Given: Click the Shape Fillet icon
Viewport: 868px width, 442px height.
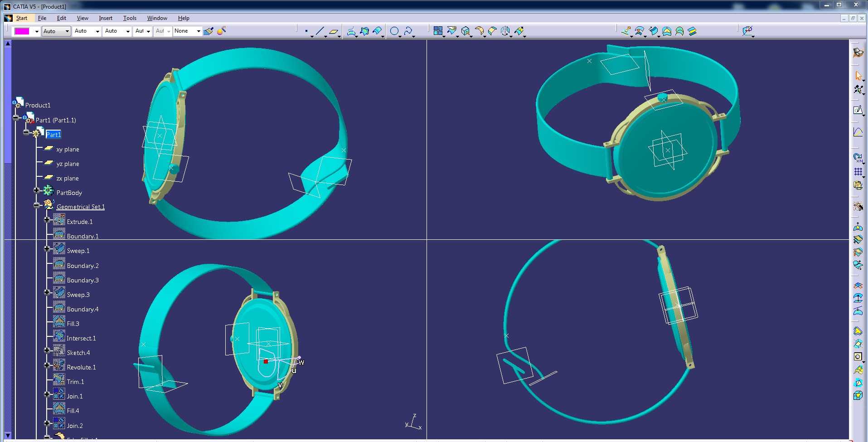Looking at the screenshot, I should 479,31.
